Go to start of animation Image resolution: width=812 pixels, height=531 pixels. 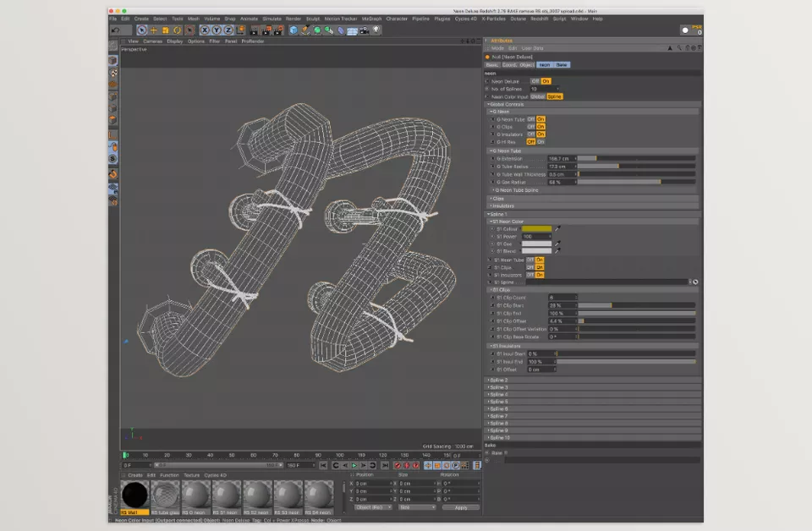click(x=323, y=465)
